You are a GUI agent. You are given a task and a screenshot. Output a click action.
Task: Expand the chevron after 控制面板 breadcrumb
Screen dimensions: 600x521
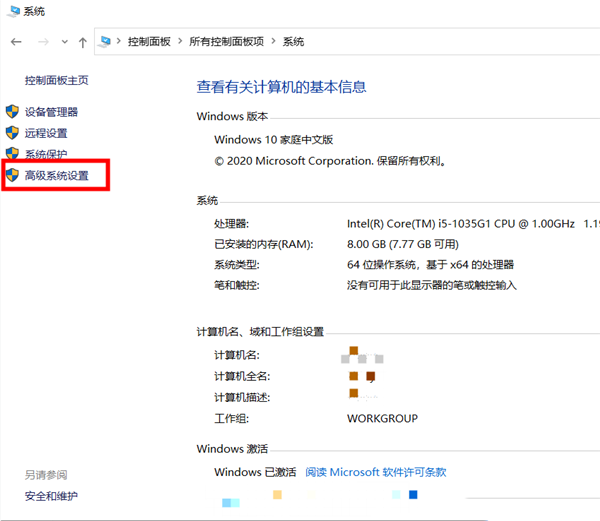pyautogui.click(x=181, y=42)
